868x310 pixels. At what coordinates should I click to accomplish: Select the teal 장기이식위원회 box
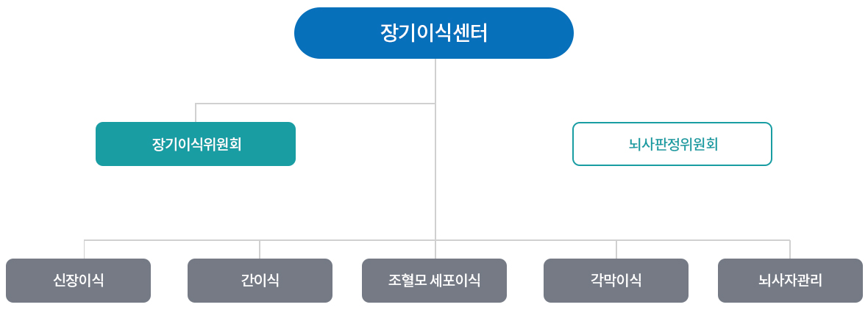tap(196, 144)
